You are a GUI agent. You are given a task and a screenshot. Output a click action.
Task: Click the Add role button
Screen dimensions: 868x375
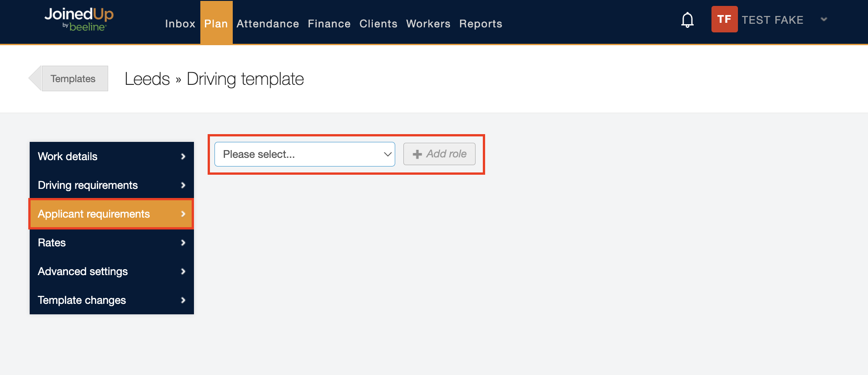tap(439, 154)
